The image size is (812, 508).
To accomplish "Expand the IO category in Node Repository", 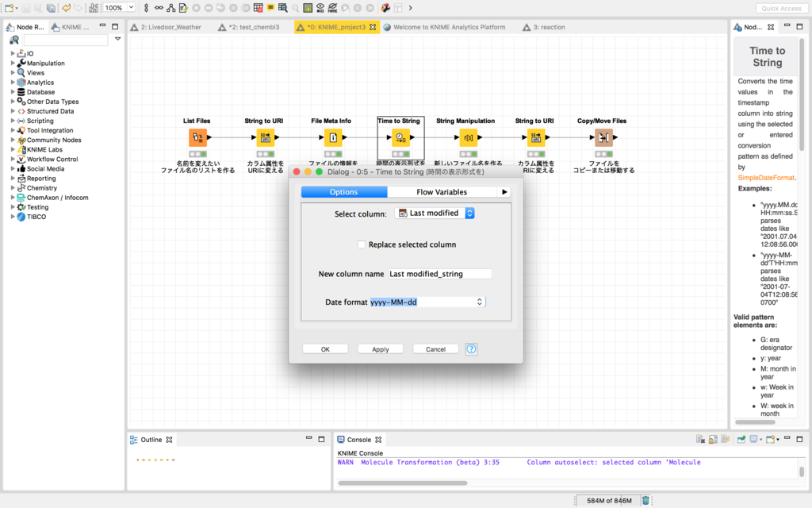I will [13, 53].
